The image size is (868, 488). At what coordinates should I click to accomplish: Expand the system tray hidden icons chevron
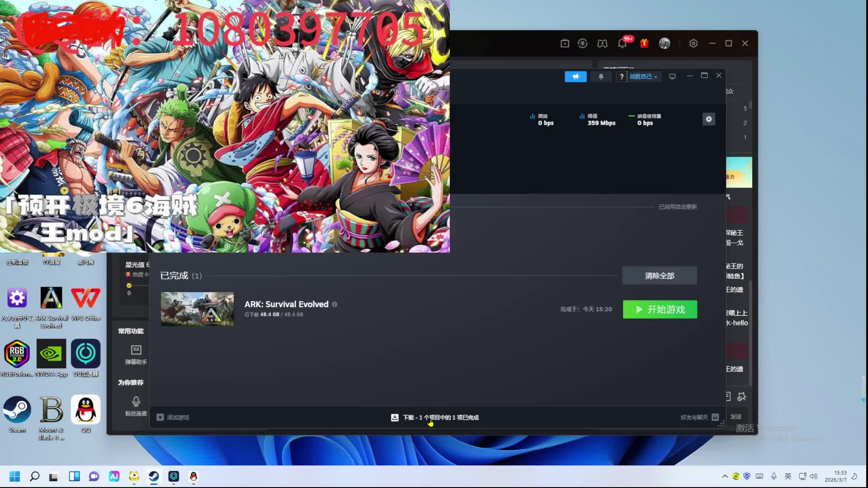[725, 476]
